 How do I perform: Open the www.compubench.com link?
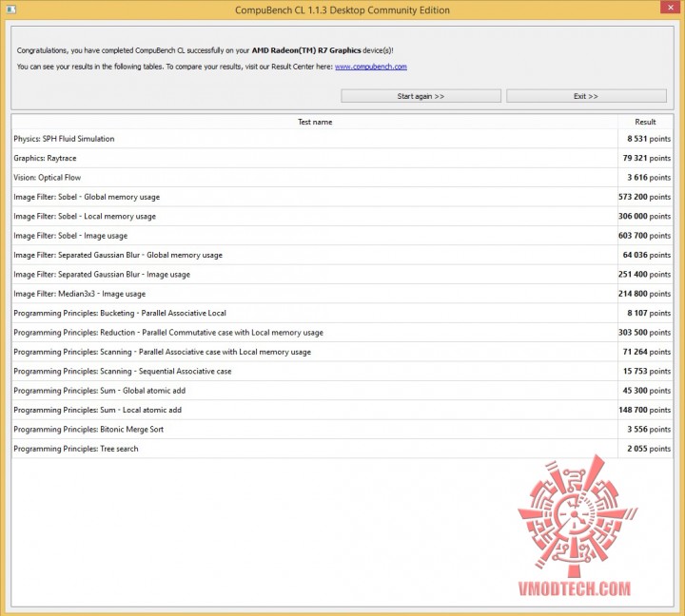pos(371,67)
